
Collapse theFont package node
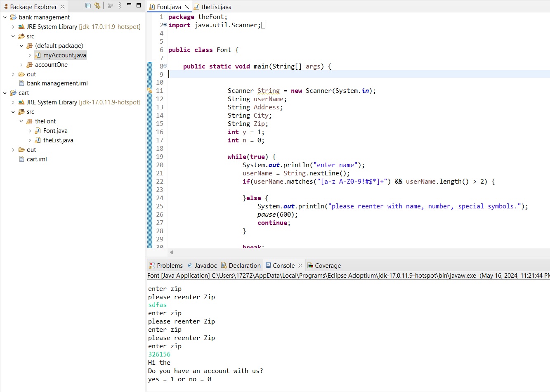pyautogui.click(x=21, y=121)
